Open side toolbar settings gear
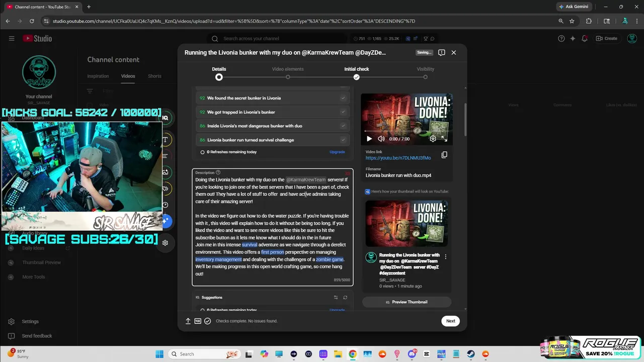This screenshot has height=362, width=644. coord(165,243)
